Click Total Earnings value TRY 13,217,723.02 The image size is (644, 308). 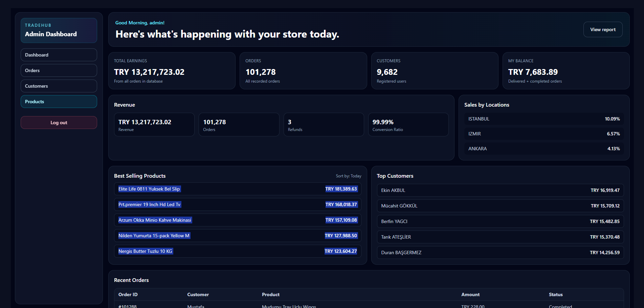point(149,72)
